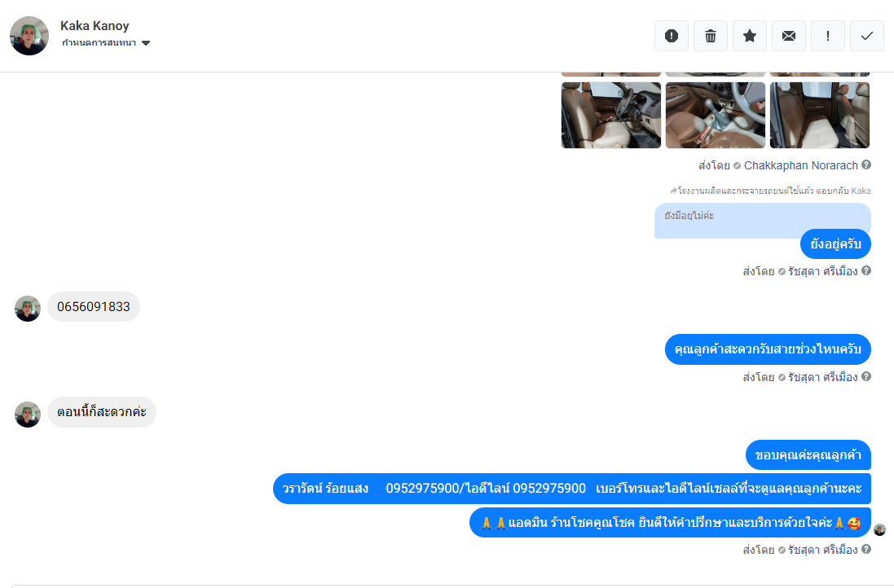Open Kaka Kanoy profile picture in header
The width and height of the screenshot is (894, 588).
[29, 35]
